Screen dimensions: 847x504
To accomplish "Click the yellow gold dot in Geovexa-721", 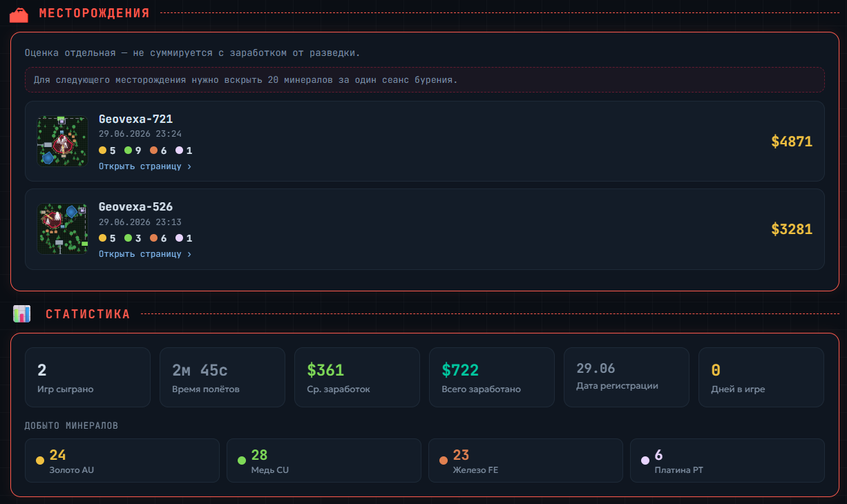I will click(x=102, y=151).
